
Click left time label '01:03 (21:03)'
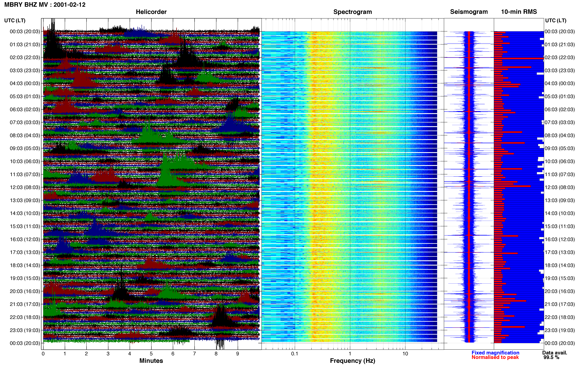[x=25, y=44]
